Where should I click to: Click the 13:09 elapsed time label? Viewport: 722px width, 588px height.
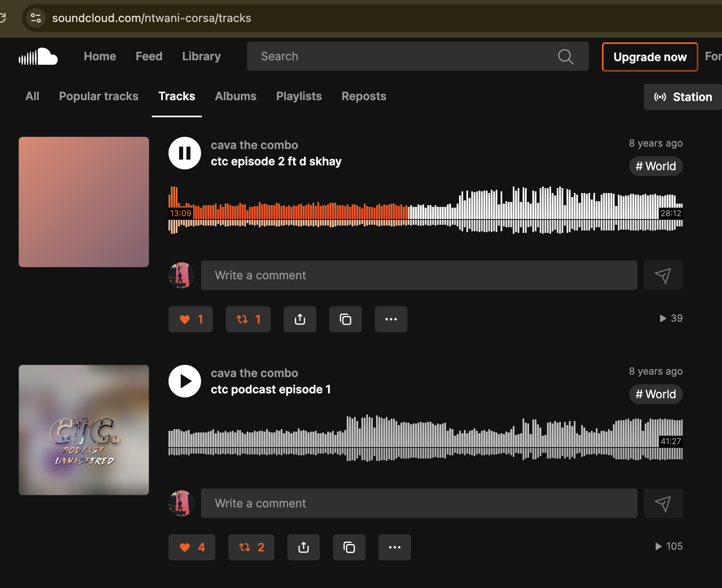tap(181, 213)
